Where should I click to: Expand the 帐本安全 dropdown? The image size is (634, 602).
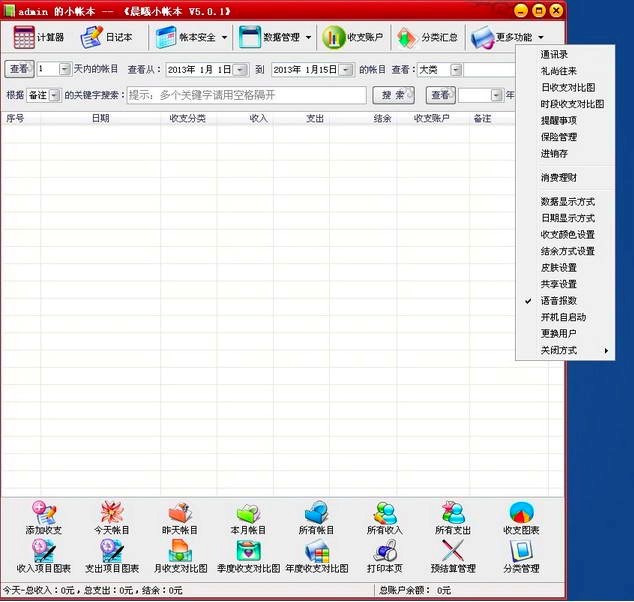pyautogui.click(x=192, y=37)
